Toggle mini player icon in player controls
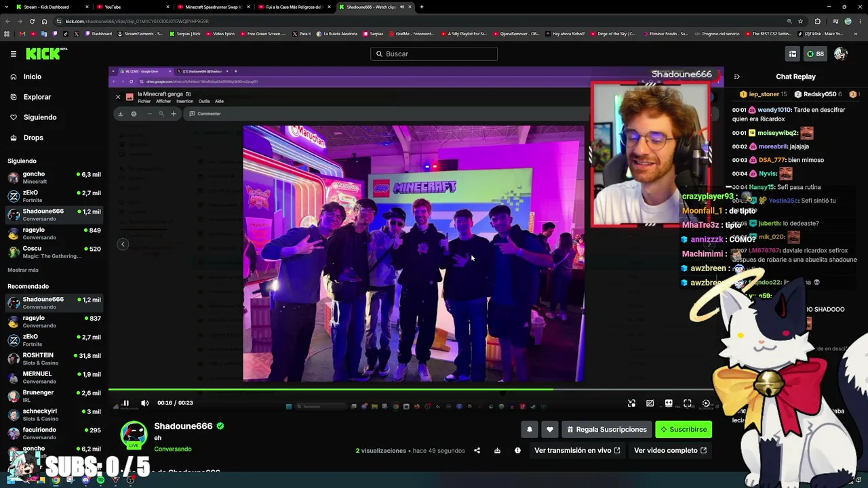 631,403
